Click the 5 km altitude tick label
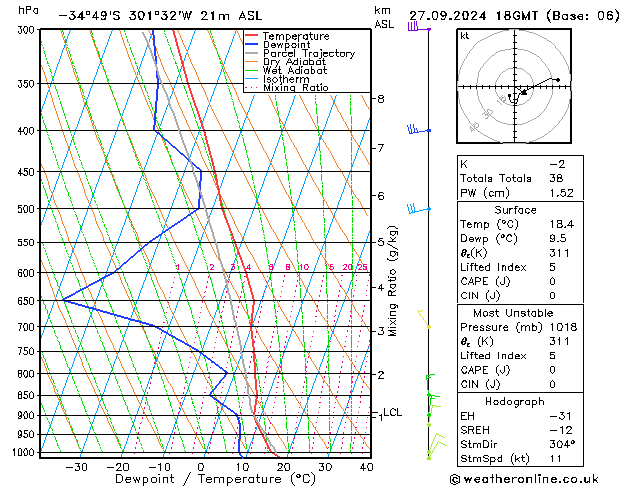This screenshot has width=629, height=486. pos(381,242)
